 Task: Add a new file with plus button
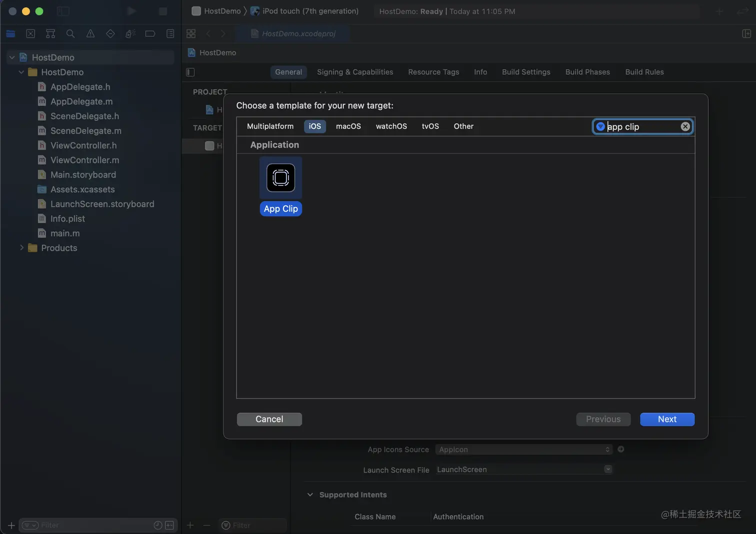coord(11,525)
